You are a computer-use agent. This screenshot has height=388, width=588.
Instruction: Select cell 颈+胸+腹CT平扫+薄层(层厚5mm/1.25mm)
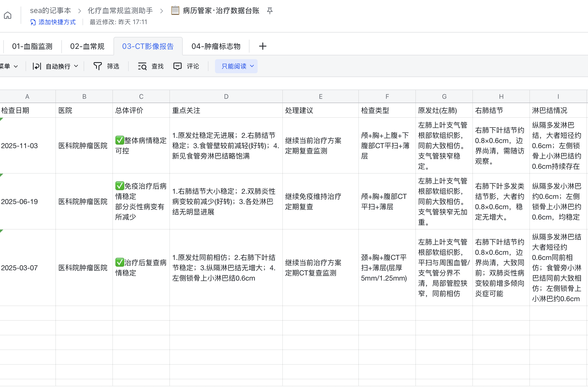(387, 268)
